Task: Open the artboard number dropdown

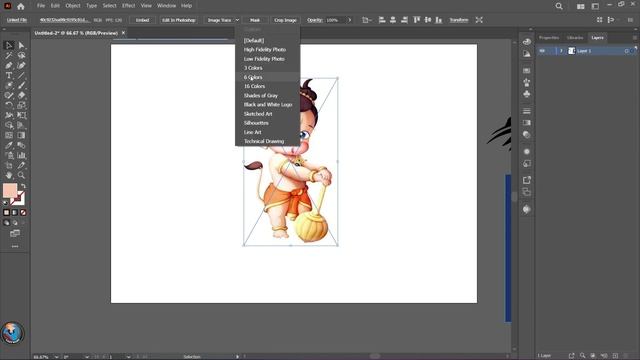Action: click(x=129, y=357)
